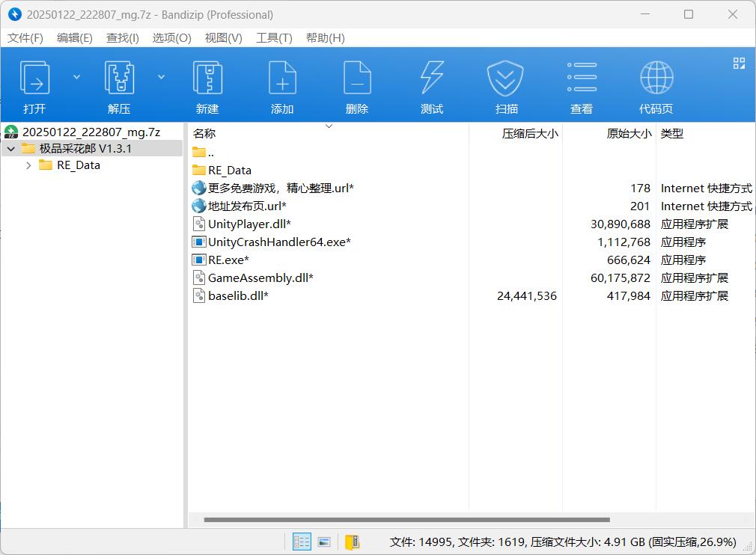Click the baselib.dll file icon

(x=198, y=295)
